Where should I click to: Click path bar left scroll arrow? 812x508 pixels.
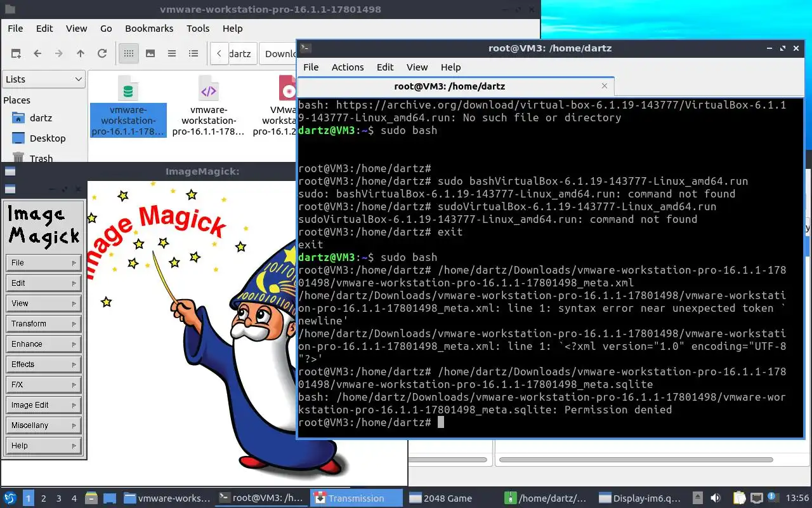tap(219, 54)
